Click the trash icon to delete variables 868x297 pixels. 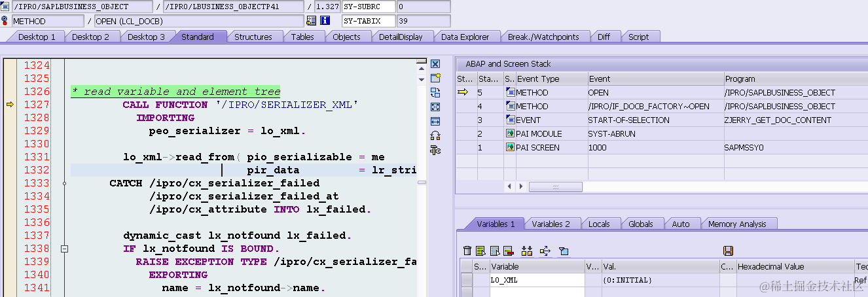[x=467, y=251]
